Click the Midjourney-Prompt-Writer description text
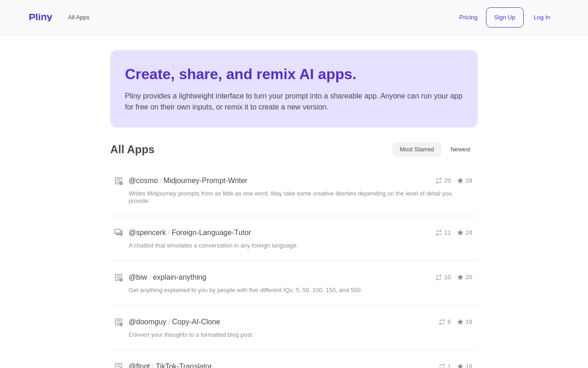 coord(290,197)
